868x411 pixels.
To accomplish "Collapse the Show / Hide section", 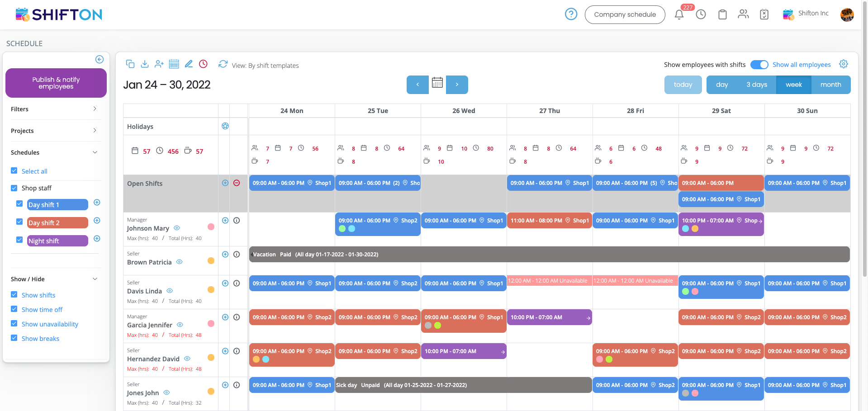I will pos(95,279).
